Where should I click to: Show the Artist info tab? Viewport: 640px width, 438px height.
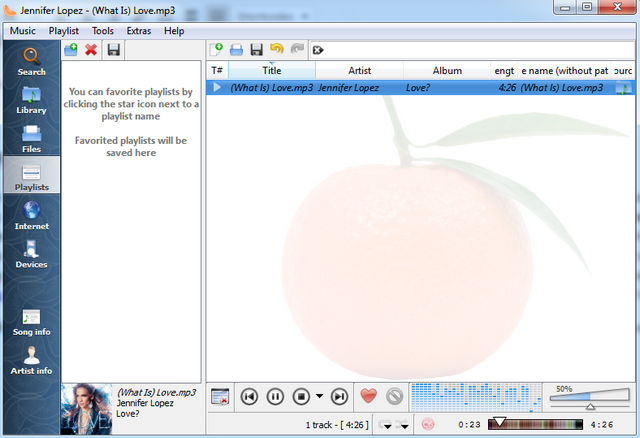(x=31, y=361)
